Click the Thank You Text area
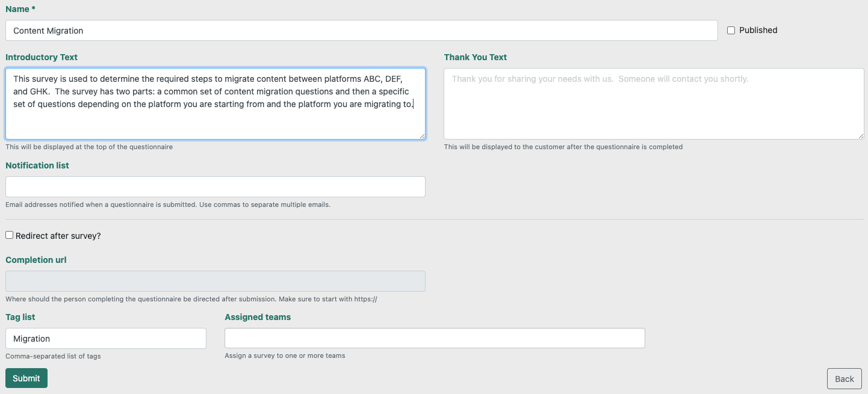This screenshot has height=394, width=868. click(654, 102)
